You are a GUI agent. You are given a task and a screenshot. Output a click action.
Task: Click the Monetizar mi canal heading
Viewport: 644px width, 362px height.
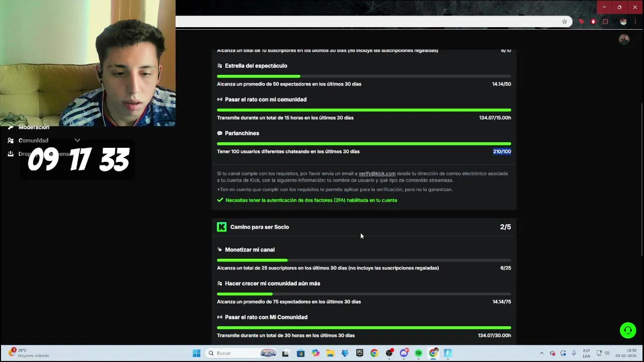[x=250, y=250]
